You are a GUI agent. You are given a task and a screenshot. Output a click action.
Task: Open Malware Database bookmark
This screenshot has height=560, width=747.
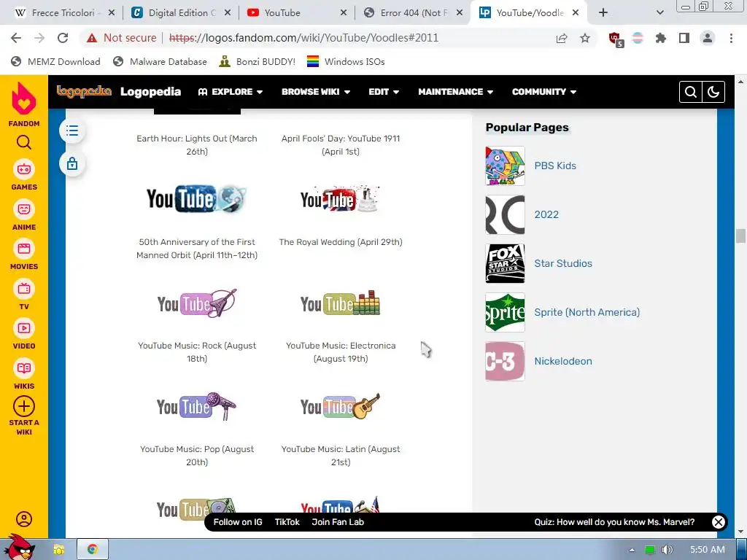(160, 61)
